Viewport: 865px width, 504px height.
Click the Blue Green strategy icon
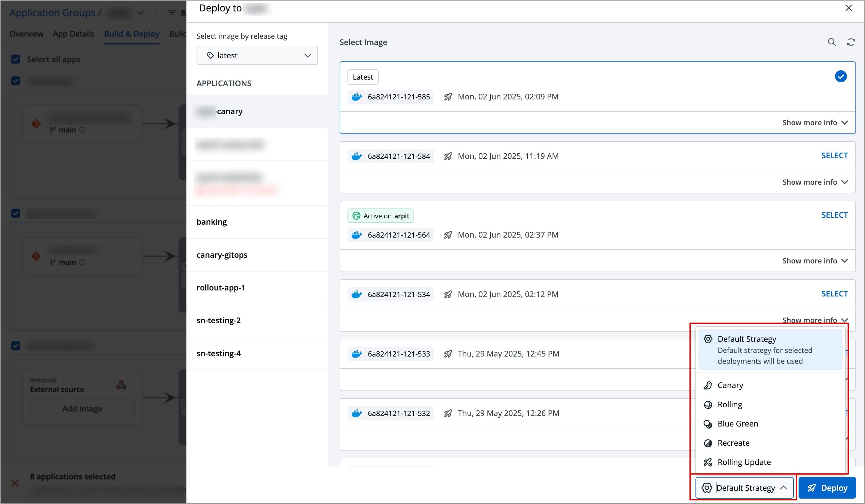tap(708, 424)
